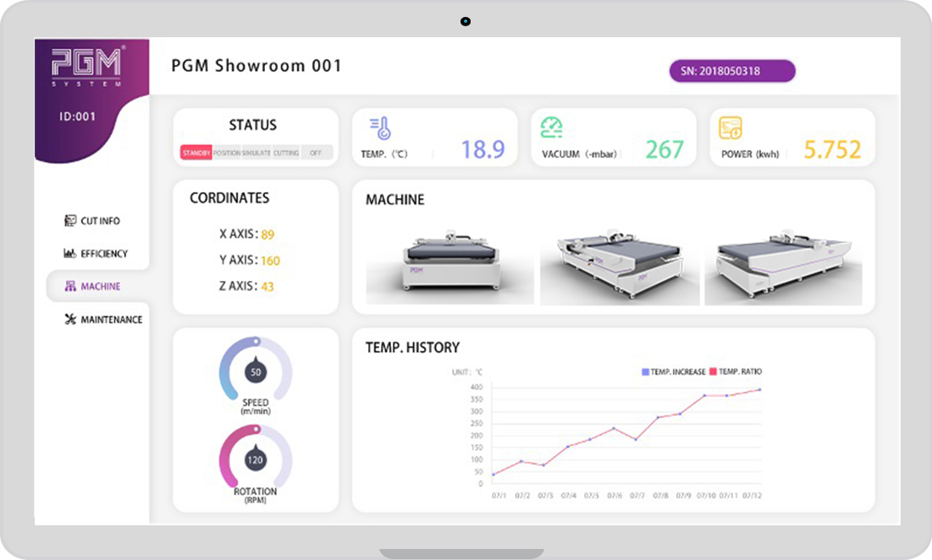Viewport: 932px width, 560px height.
Task: Click the STATUS heading
Action: click(x=252, y=124)
